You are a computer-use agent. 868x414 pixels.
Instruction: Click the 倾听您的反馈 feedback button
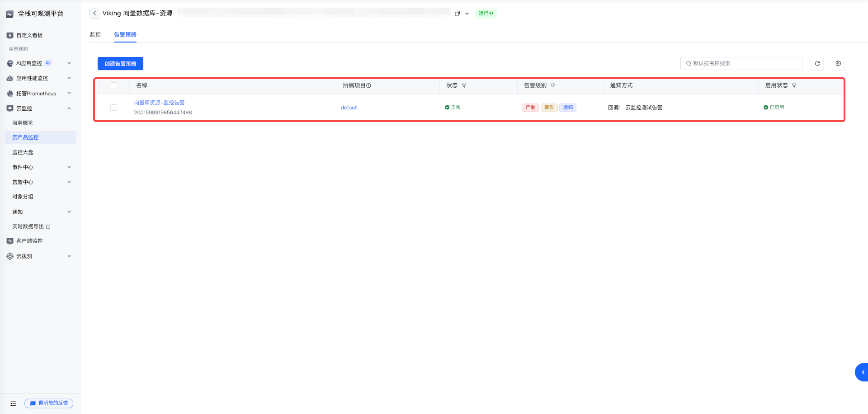(49, 403)
